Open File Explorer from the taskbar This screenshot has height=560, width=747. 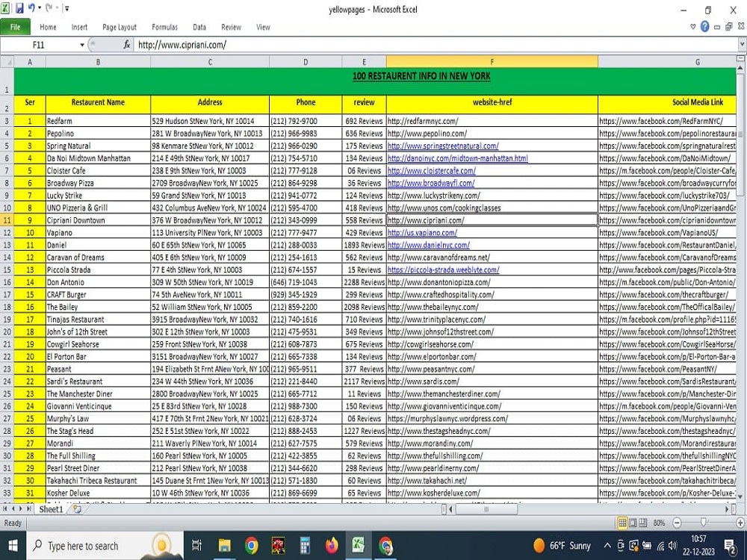(x=224, y=546)
